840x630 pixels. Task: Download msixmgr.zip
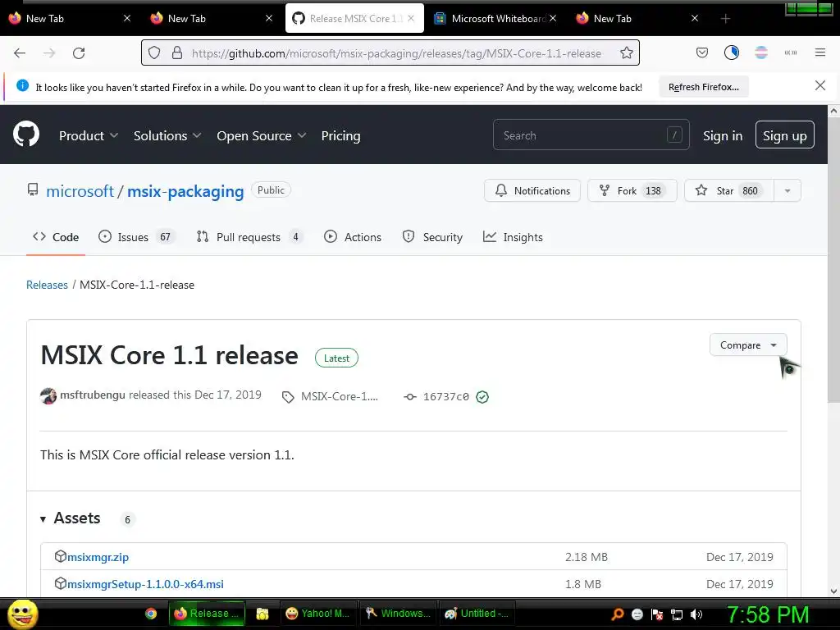tap(98, 557)
